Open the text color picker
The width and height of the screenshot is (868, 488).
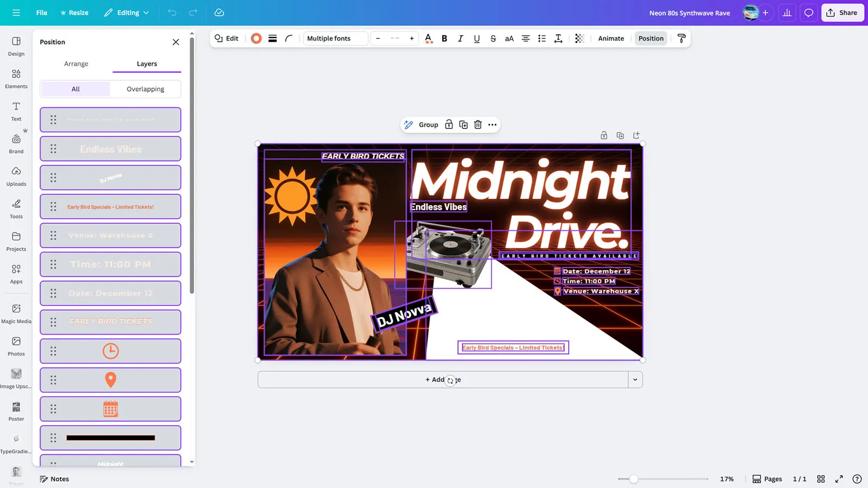click(x=429, y=38)
